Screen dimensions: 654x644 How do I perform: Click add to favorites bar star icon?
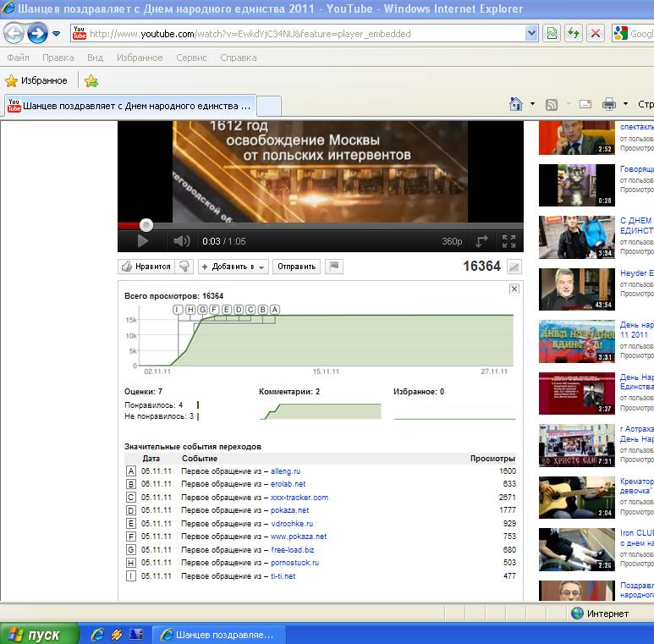91,81
